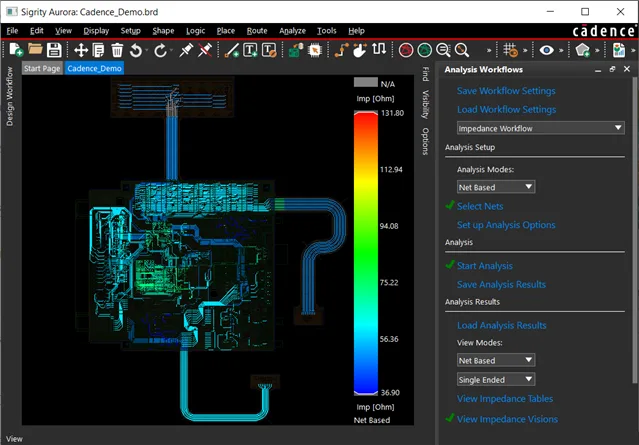639x445 pixels.
Task: Select the Slide hand tool
Action: pos(359,50)
